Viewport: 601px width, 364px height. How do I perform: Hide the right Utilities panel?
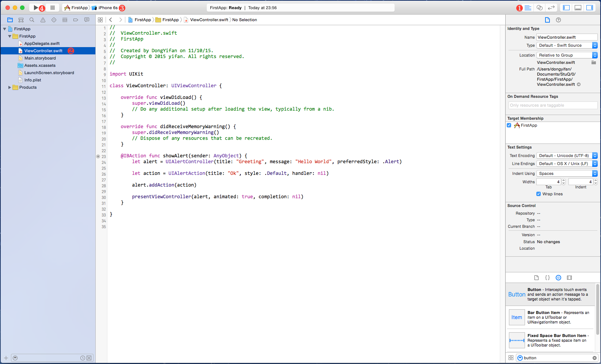[x=590, y=8]
